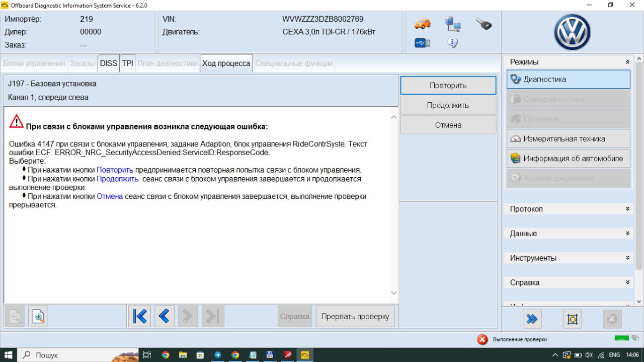Click the orange car vehicle status icon
This screenshot has width=644, height=362.
click(422, 24)
